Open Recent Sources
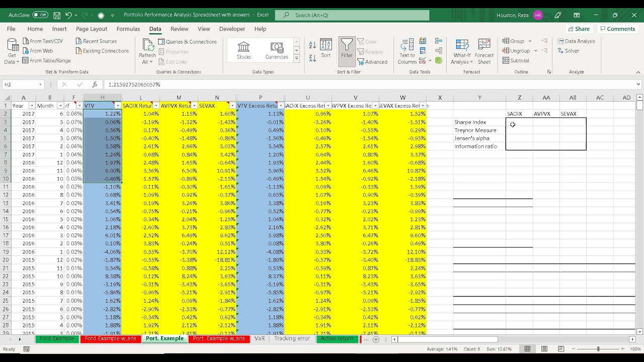 click(x=96, y=41)
